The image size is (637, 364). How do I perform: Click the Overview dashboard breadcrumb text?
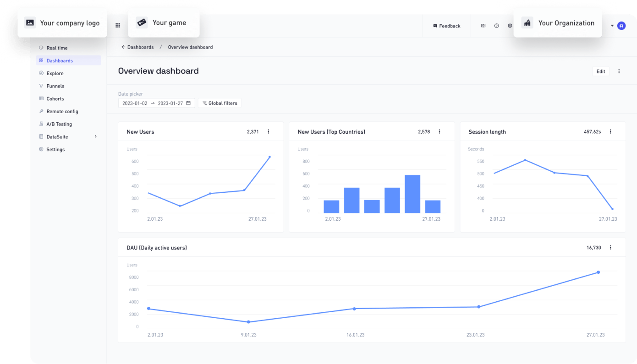click(190, 47)
